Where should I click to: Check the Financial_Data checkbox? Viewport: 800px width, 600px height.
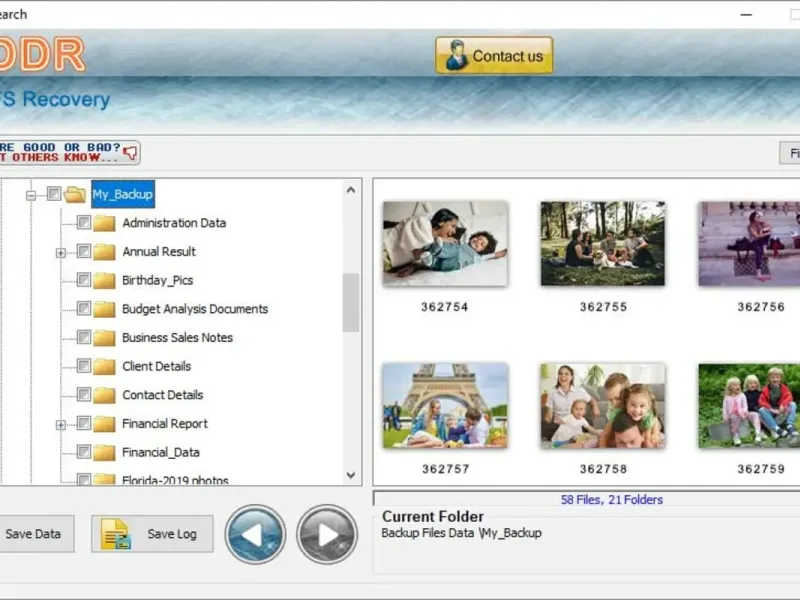(x=84, y=451)
